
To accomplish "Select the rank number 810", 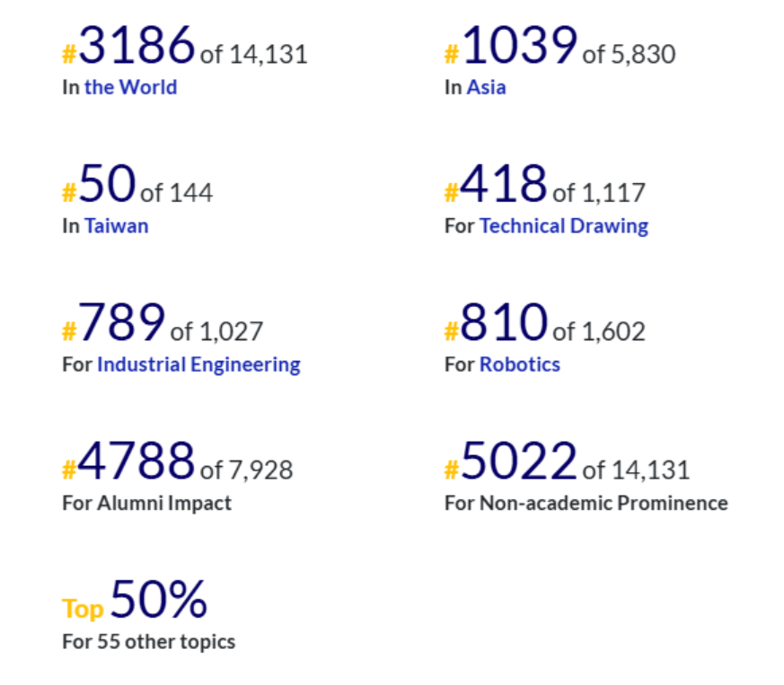I will pos(504,323).
